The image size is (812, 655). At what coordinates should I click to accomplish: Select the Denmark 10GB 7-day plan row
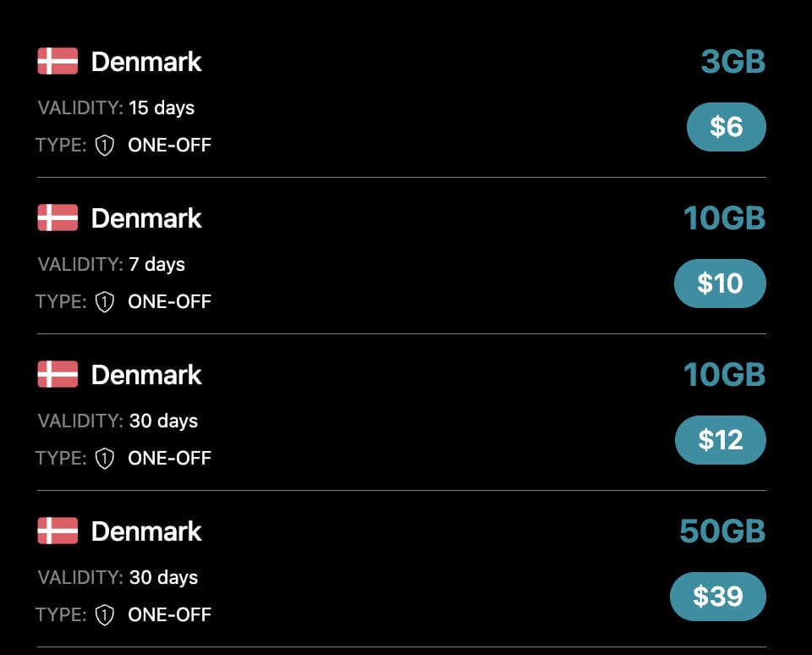coord(406,254)
